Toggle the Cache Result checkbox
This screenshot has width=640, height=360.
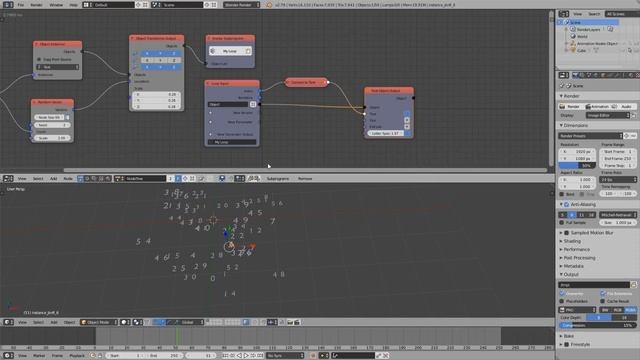coord(602,301)
